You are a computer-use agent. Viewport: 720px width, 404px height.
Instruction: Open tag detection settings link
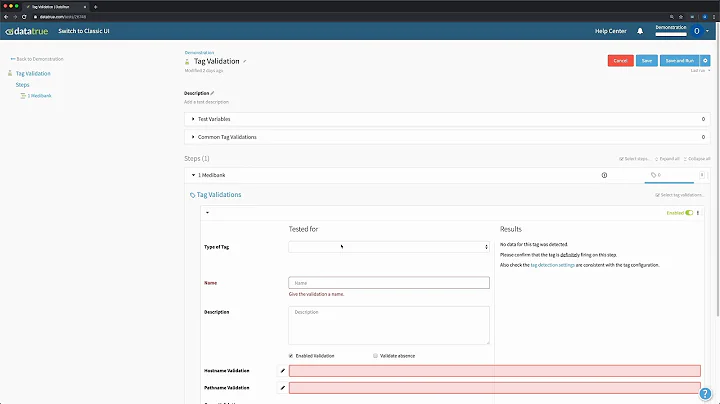click(x=552, y=265)
